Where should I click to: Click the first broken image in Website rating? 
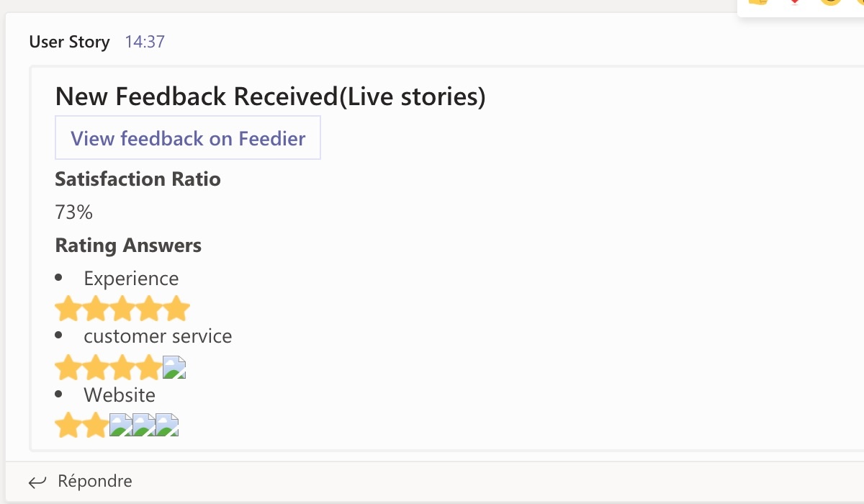point(121,425)
